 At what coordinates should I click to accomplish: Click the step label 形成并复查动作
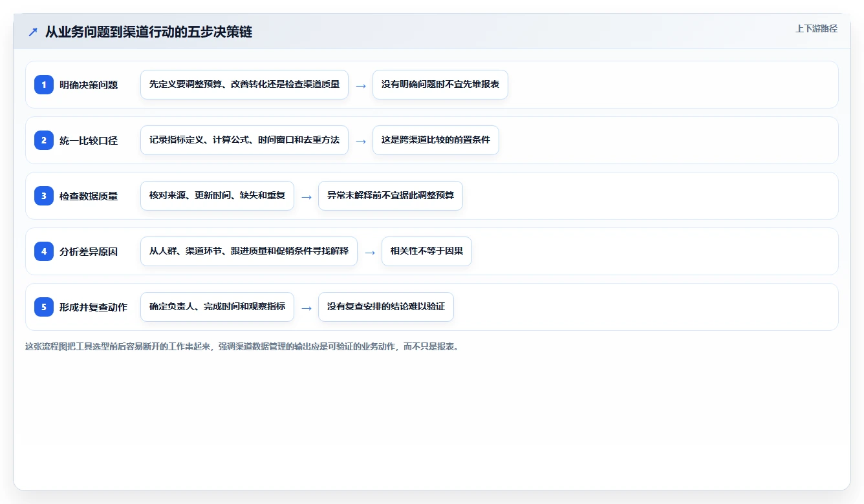coord(93,307)
